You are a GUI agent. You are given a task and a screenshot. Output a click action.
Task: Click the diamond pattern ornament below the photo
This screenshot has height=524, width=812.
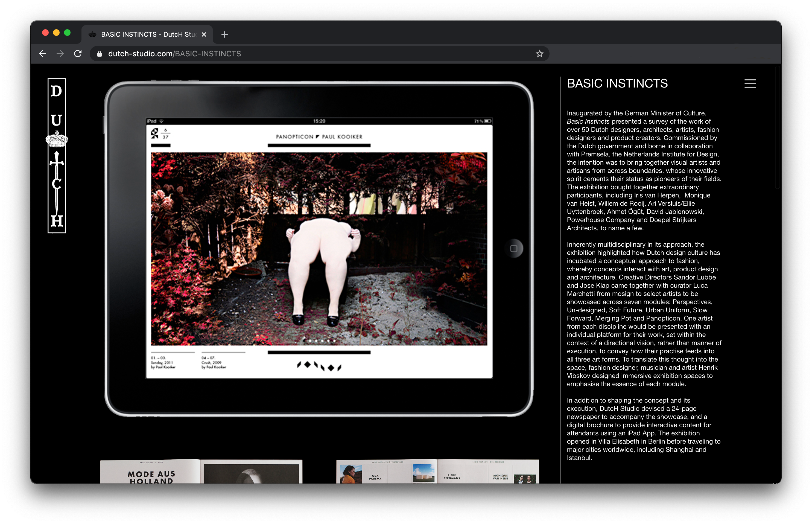[319, 366]
